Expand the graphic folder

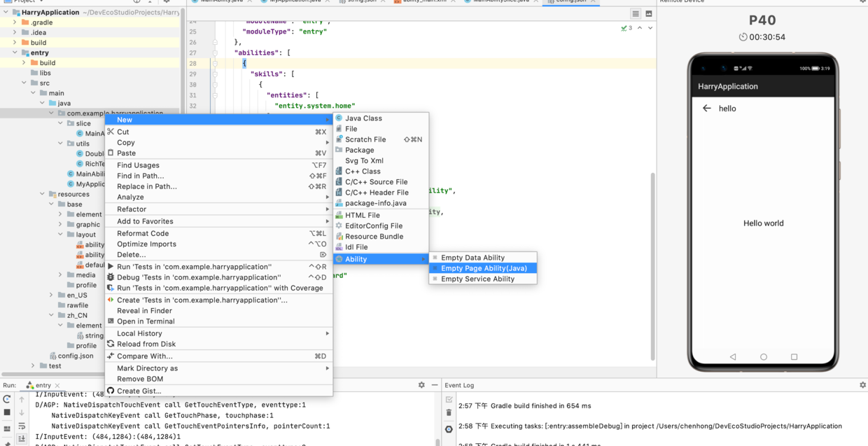[x=60, y=225]
